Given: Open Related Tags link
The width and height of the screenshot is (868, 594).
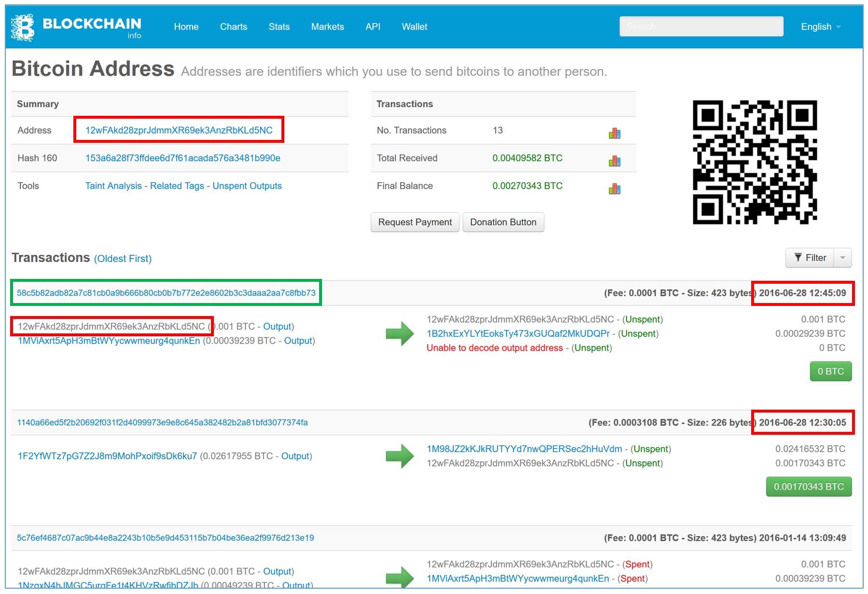Looking at the screenshot, I should (x=177, y=186).
